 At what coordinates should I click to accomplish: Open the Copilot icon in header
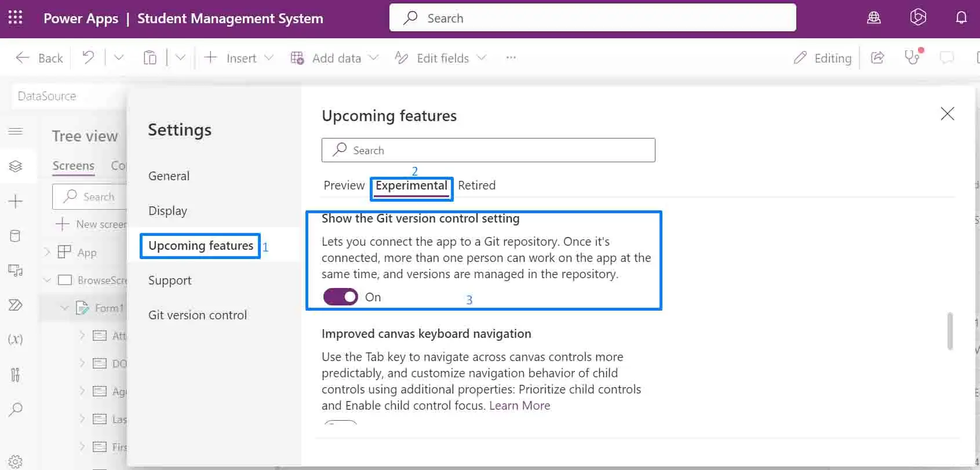pos(918,18)
